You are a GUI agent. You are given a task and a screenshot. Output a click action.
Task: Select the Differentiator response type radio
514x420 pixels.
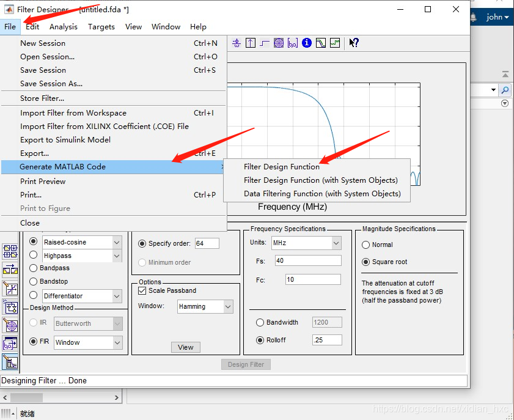click(x=33, y=295)
